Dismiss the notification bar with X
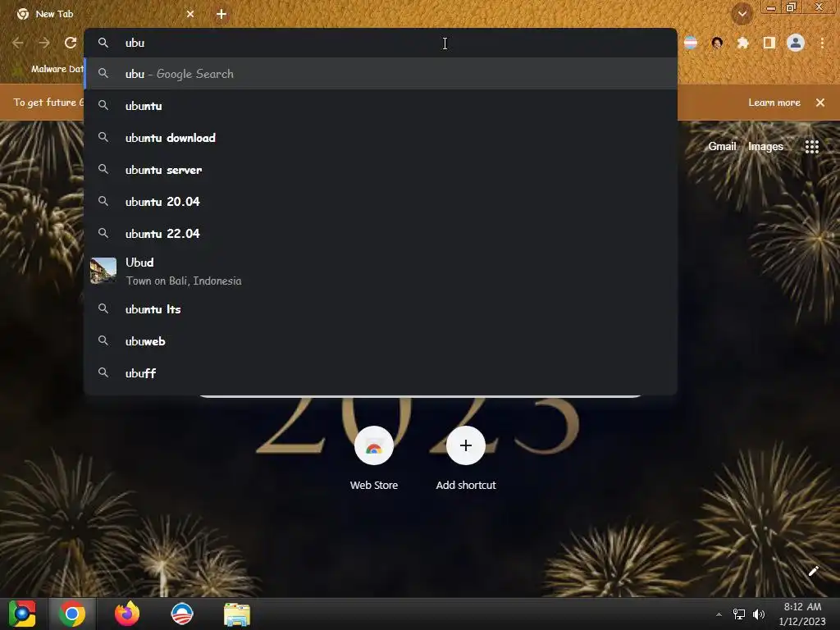 [819, 103]
